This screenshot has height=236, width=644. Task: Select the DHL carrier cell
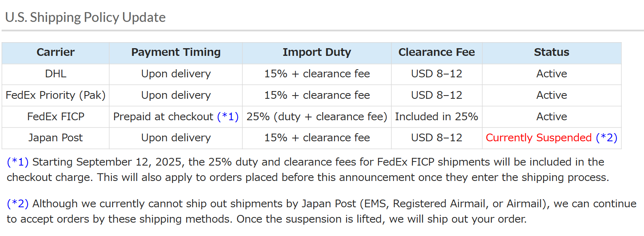55,74
